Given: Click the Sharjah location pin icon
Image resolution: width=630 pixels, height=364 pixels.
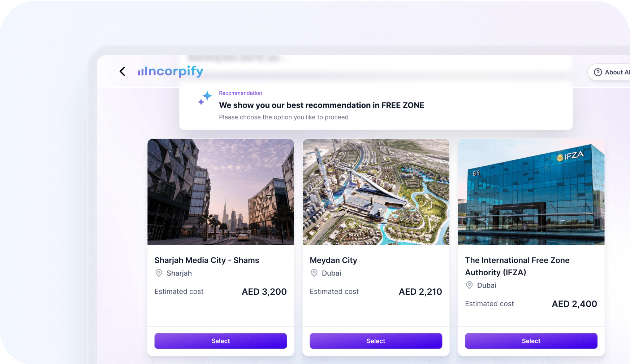Looking at the screenshot, I should click(159, 273).
